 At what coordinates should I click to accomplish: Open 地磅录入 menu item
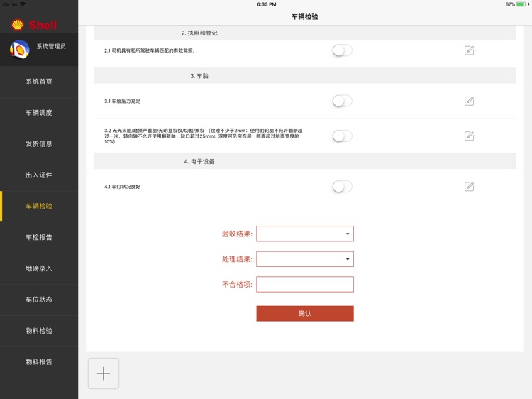[39, 268]
